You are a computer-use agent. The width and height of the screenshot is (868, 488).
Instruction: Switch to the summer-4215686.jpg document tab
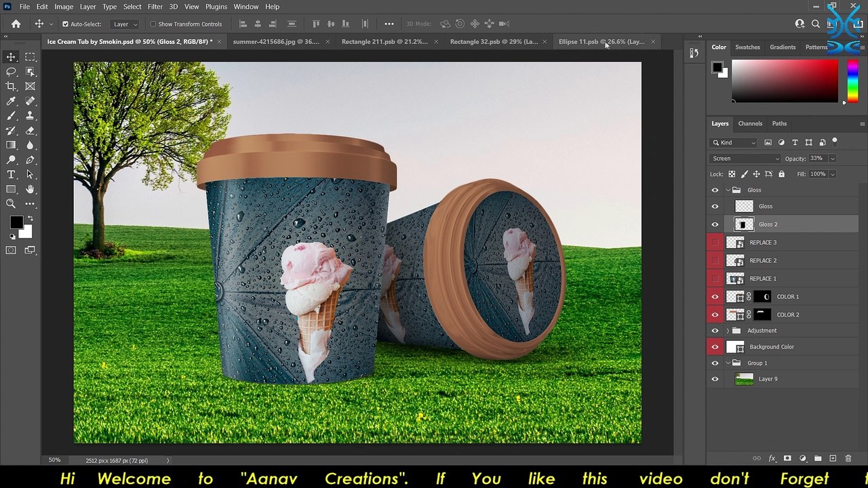pyautogui.click(x=276, y=41)
